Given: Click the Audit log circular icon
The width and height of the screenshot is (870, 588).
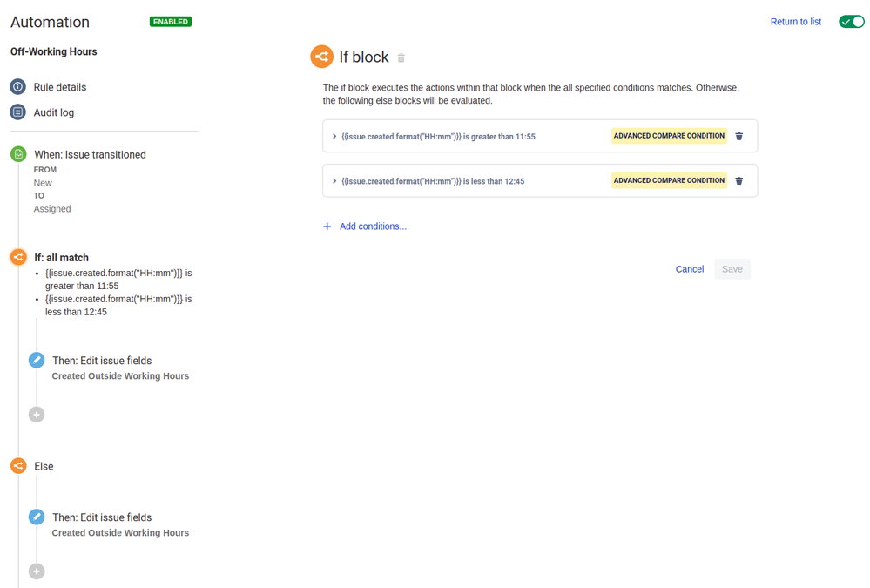Looking at the screenshot, I should (17, 112).
